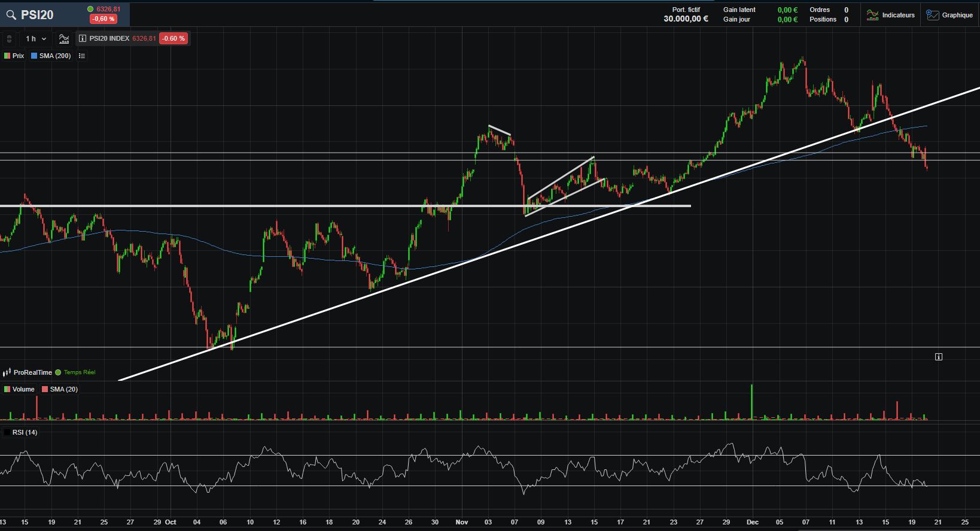Click the Graphique add-chart icon
The image size is (980, 531).
[932, 15]
